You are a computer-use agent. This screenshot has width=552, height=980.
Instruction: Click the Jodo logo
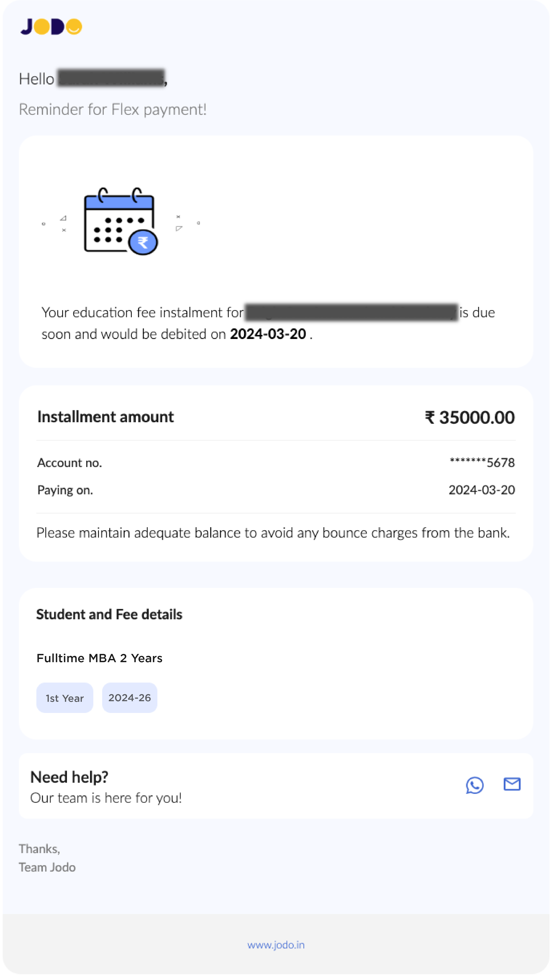tap(51, 27)
